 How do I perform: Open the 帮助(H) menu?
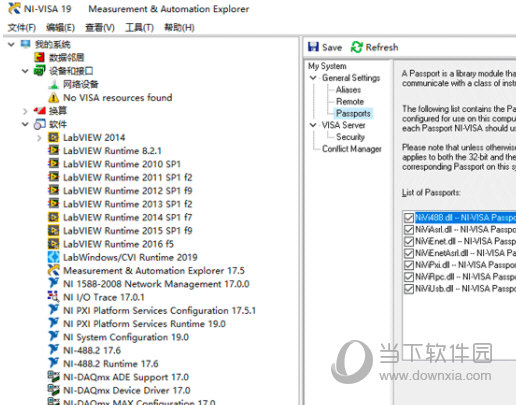[179, 27]
